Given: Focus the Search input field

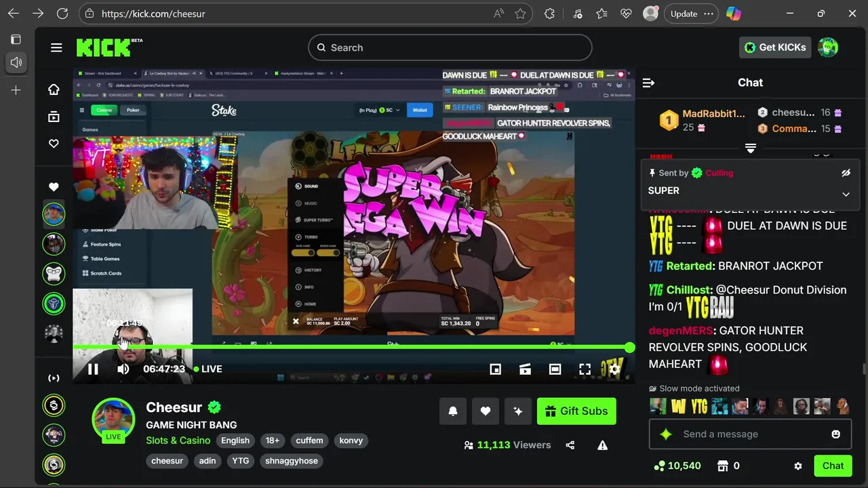Looking at the screenshot, I should tap(450, 47).
